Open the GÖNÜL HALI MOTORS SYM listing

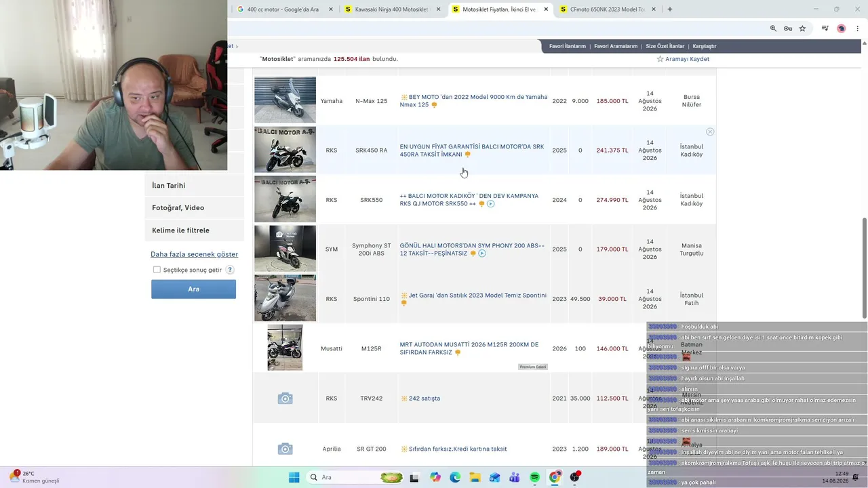(x=472, y=249)
